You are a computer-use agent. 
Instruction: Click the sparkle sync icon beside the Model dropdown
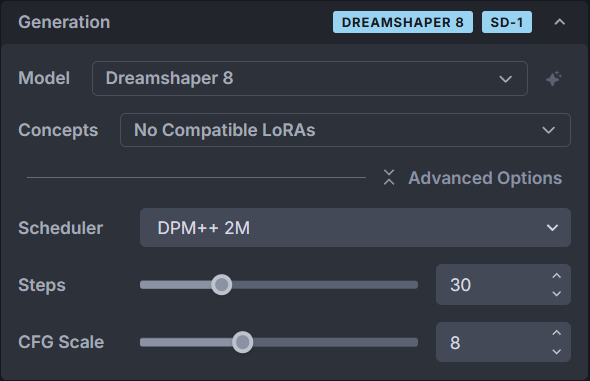click(x=554, y=79)
